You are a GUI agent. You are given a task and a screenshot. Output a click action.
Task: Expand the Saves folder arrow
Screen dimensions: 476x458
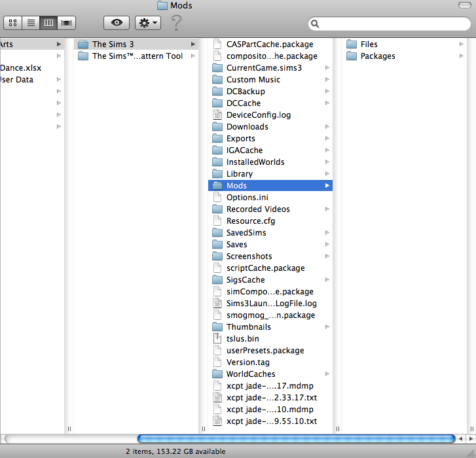point(327,245)
